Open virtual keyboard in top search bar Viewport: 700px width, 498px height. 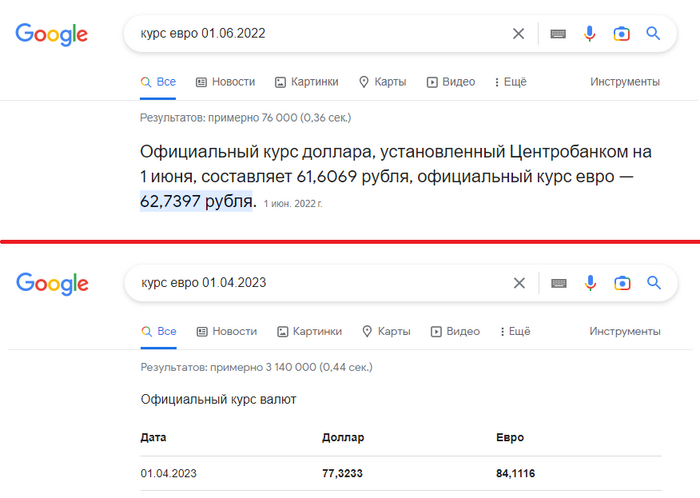[x=558, y=34]
